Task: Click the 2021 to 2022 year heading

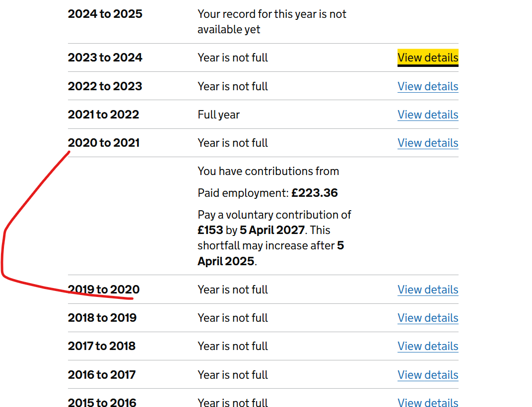Action: point(104,115)
